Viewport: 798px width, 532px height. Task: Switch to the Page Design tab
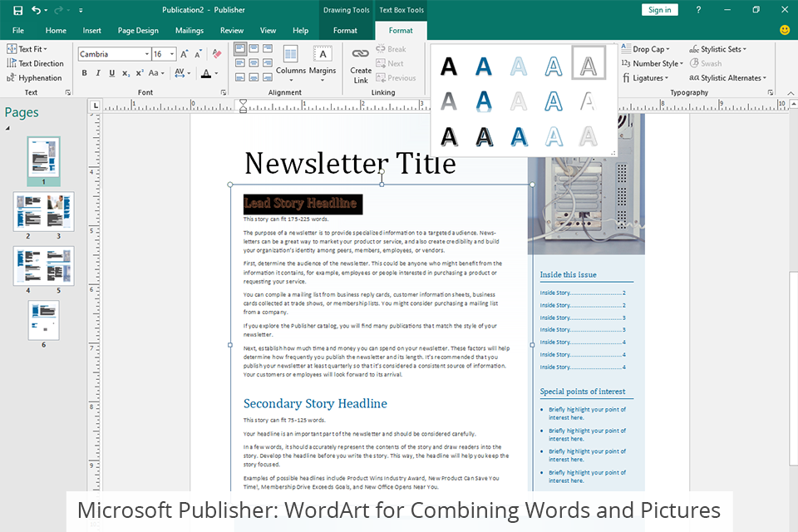pyautogui.click(x=138, y=30)
